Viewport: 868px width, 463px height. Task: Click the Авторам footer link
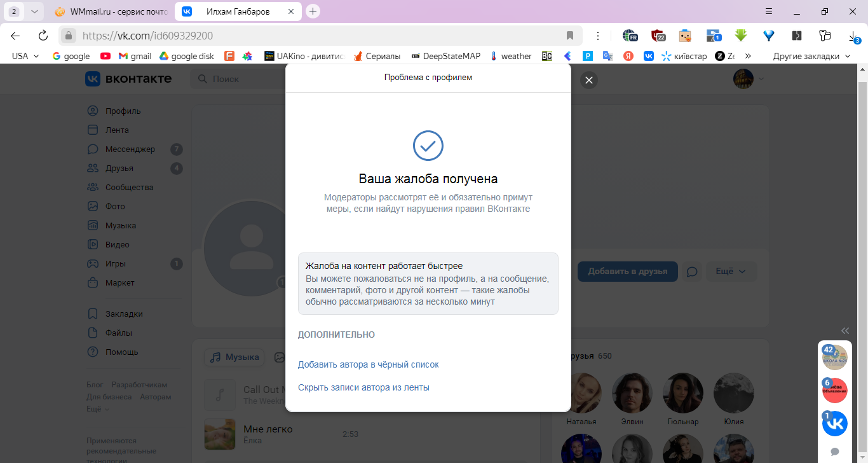click(156, 397)
